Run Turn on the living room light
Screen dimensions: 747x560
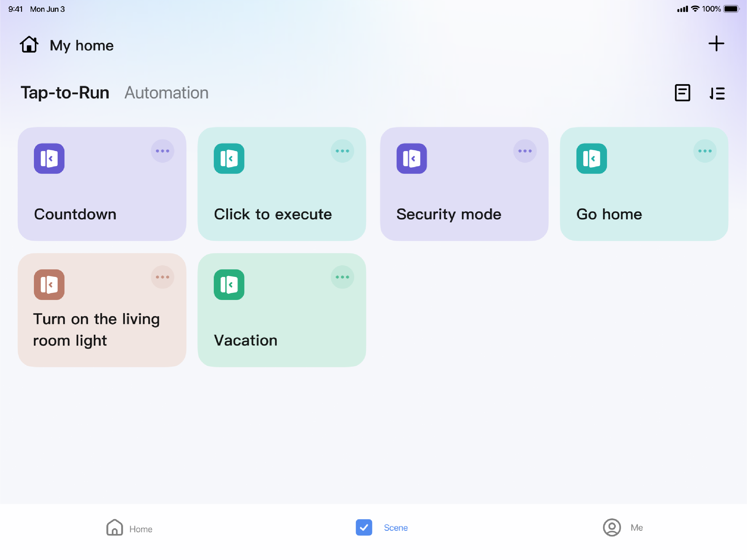[x=102, y=310]
